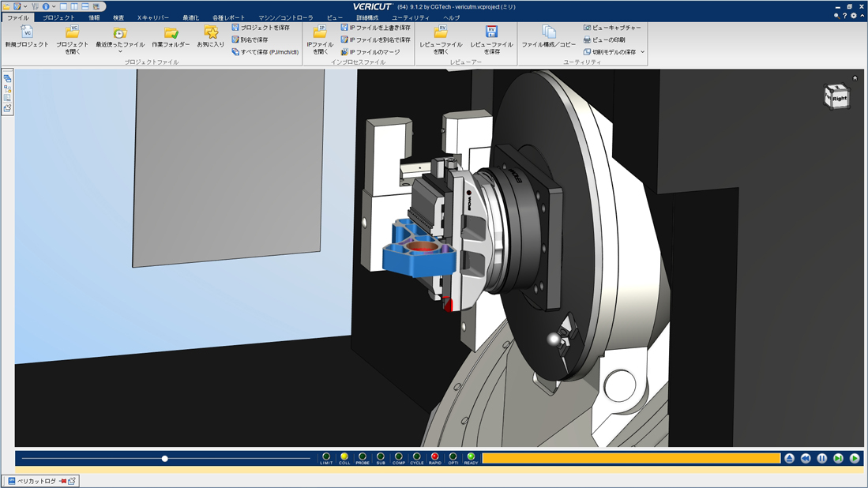868x488 pixels.
Task: Switch to the ファイル ribbon tab
Action: pyautogui.click(x=17, y=17)
